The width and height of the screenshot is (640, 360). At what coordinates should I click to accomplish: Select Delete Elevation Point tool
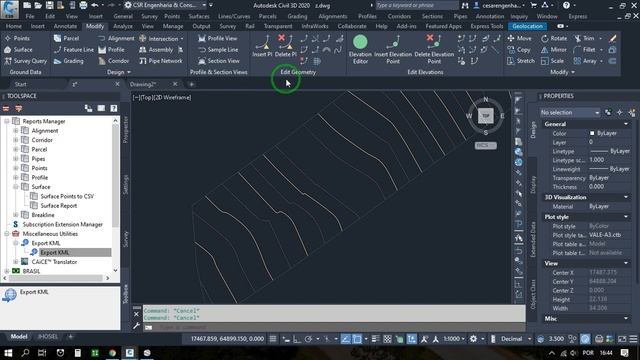click(434, 49)
